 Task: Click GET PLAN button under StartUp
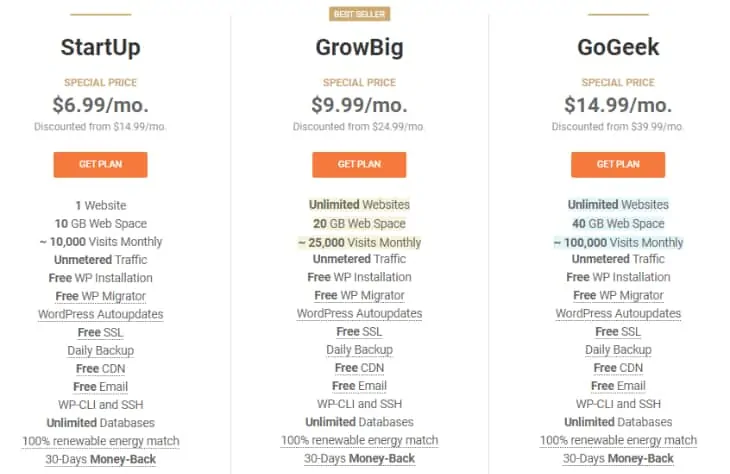[x=100, y=164]
